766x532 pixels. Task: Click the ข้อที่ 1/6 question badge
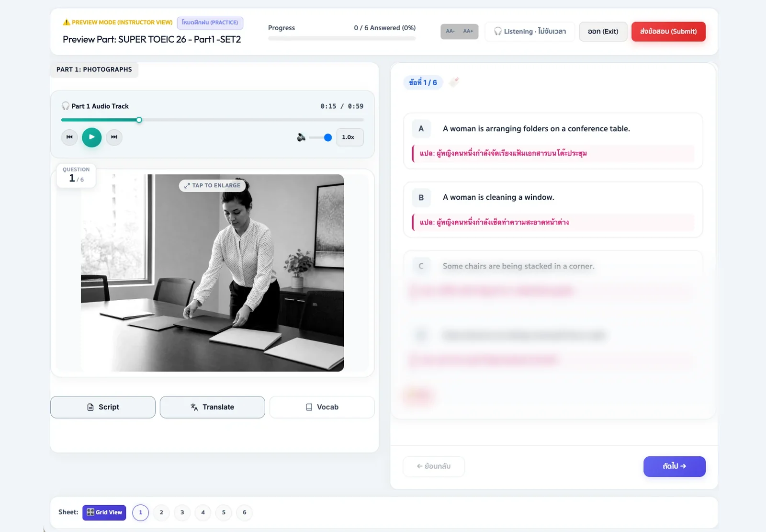coord(423,82)
